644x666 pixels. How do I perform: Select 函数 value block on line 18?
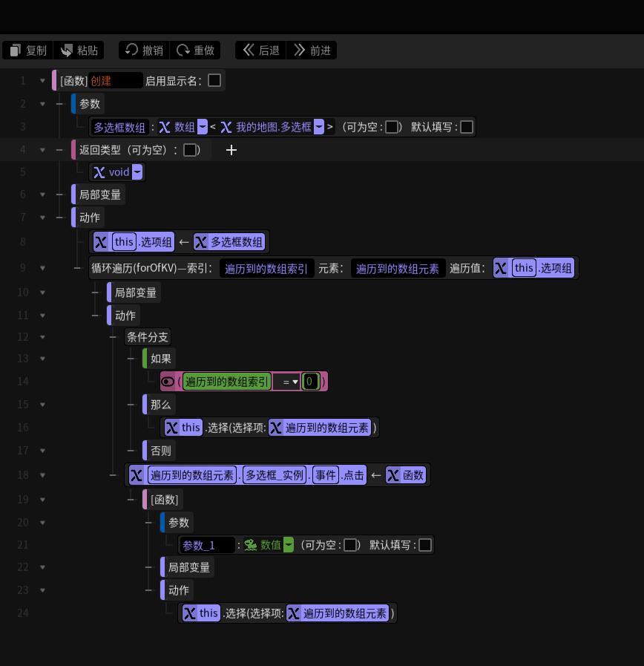coord(406,475)
